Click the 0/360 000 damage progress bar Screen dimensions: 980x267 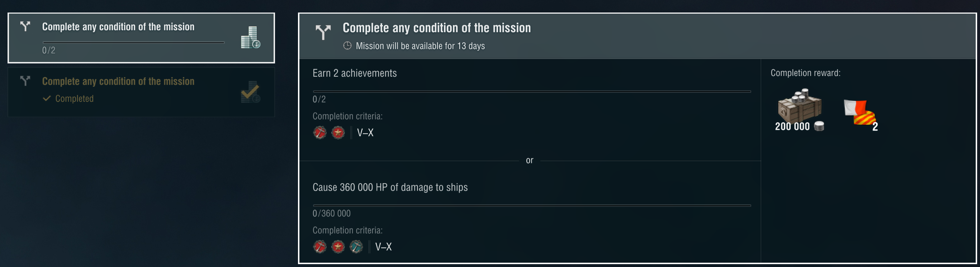coord(531,205)
